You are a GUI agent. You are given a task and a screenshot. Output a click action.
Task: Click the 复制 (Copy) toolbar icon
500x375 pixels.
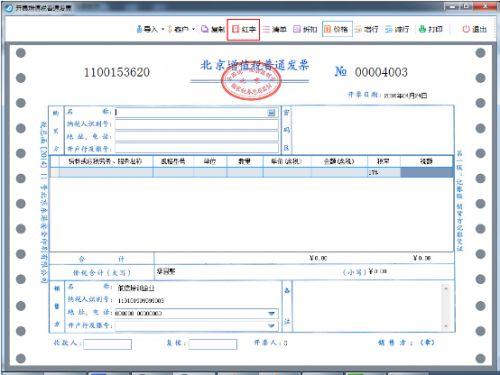213,29
